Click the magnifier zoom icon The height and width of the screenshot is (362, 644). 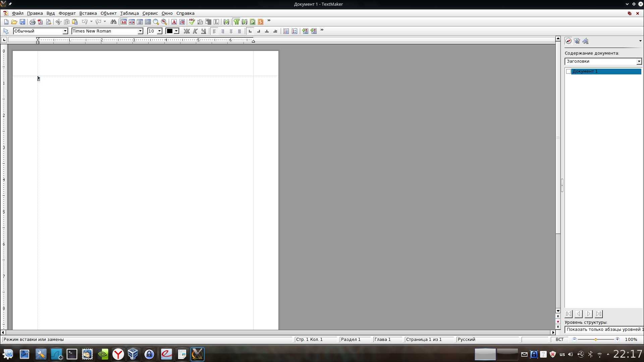156,22
